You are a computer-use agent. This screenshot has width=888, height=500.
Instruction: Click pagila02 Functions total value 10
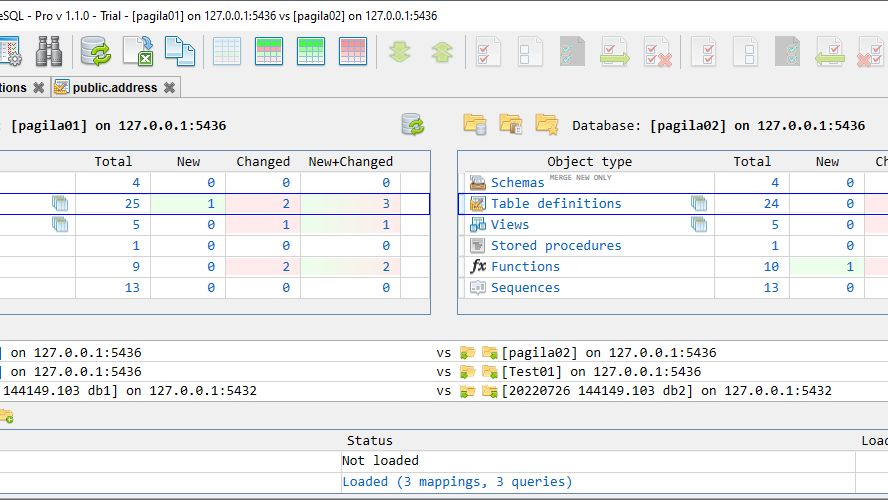point(771,267)
